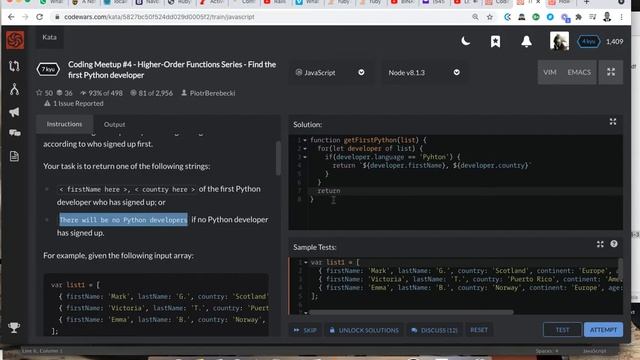
Task: Open the Node v8.1.3 version dropdown
Action: pos(424,73)
